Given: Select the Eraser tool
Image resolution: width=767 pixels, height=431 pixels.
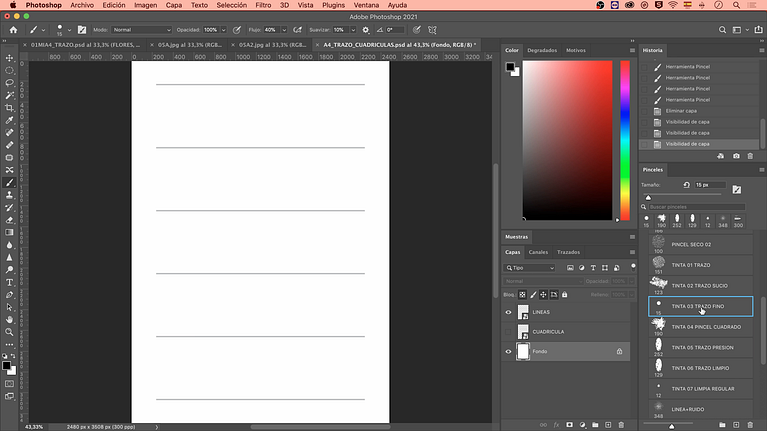Looking at the screenshot, I should click(9, 220).
